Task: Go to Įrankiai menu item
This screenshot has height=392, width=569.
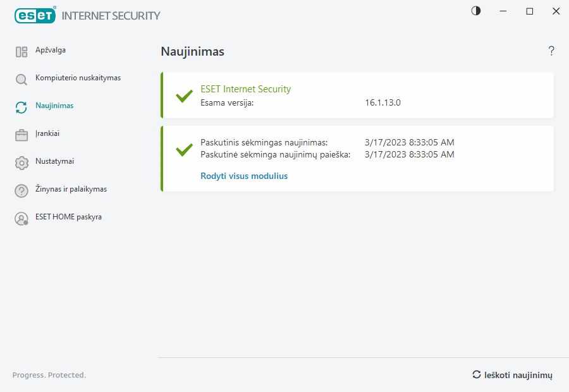Action: (x=47, y=133)
